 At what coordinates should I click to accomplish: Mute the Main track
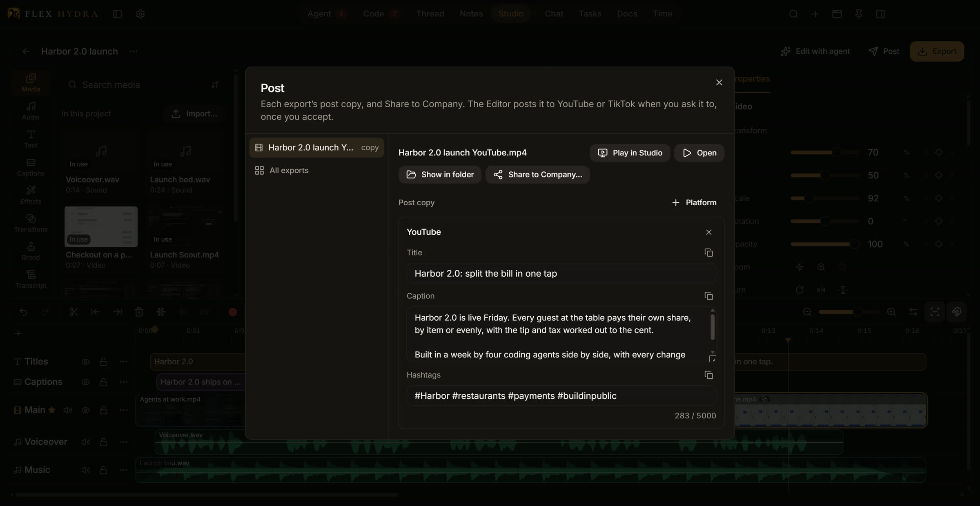[x=67, y=410]
